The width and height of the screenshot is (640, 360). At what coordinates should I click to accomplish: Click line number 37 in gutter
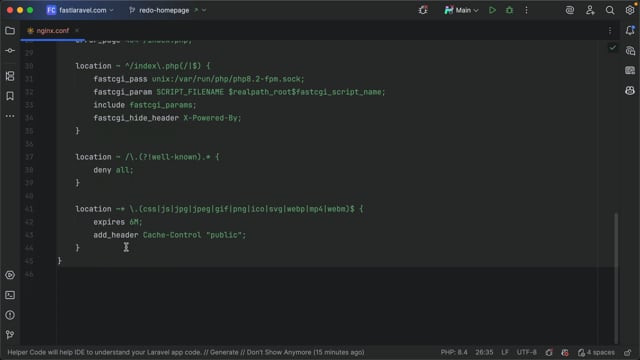tap(29, 157)
